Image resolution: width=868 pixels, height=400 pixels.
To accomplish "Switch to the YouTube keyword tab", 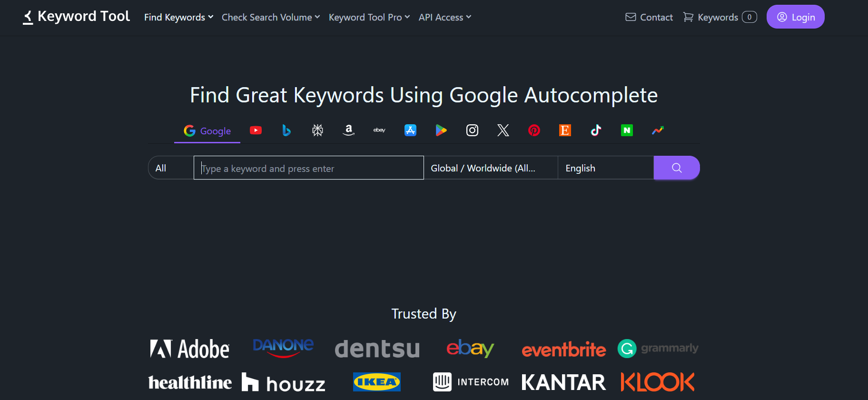I will pos(256,130).
